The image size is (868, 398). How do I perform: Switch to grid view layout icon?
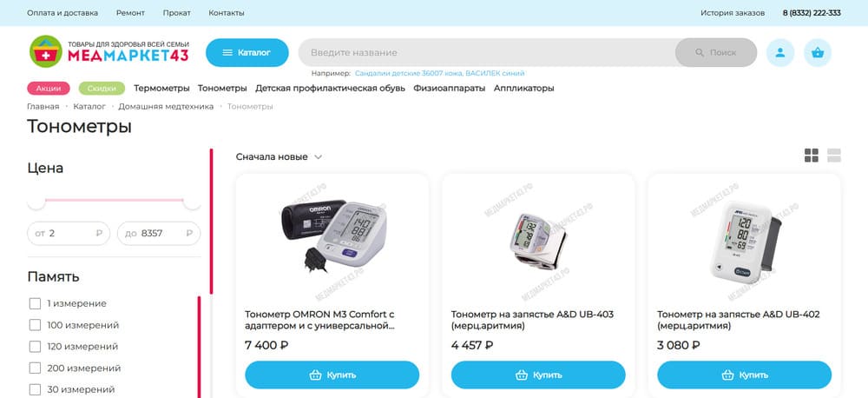click(x=811, y=156)
